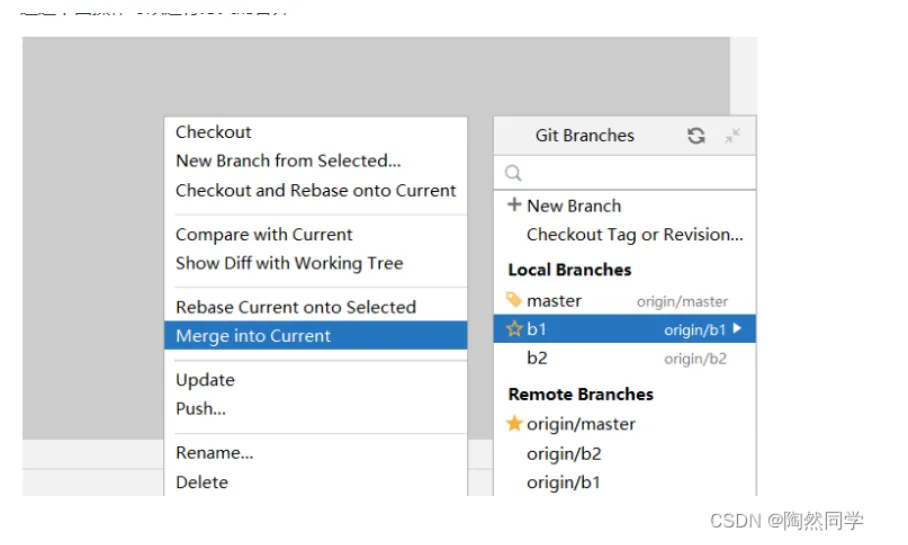Select Rebase Current onto Selected

[x=295, y=307]
